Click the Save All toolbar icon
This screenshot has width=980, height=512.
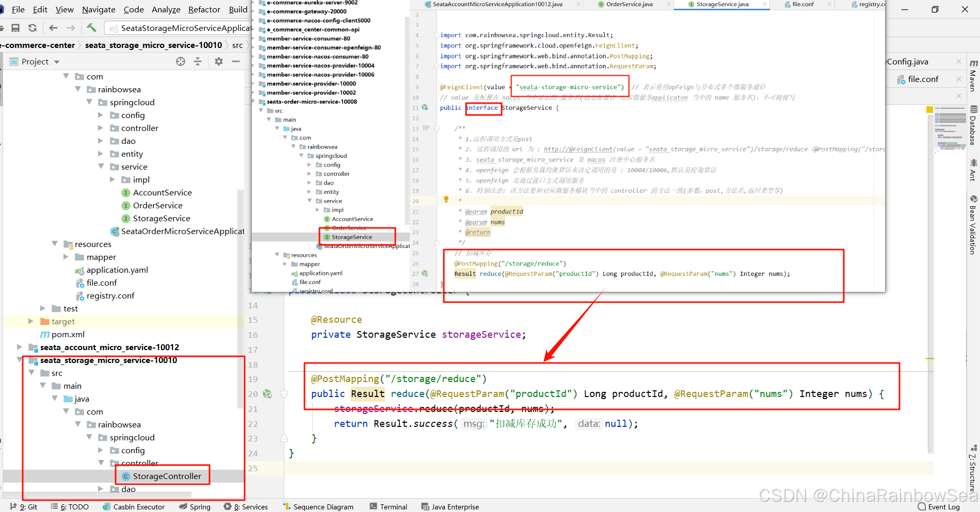point(15,28)
